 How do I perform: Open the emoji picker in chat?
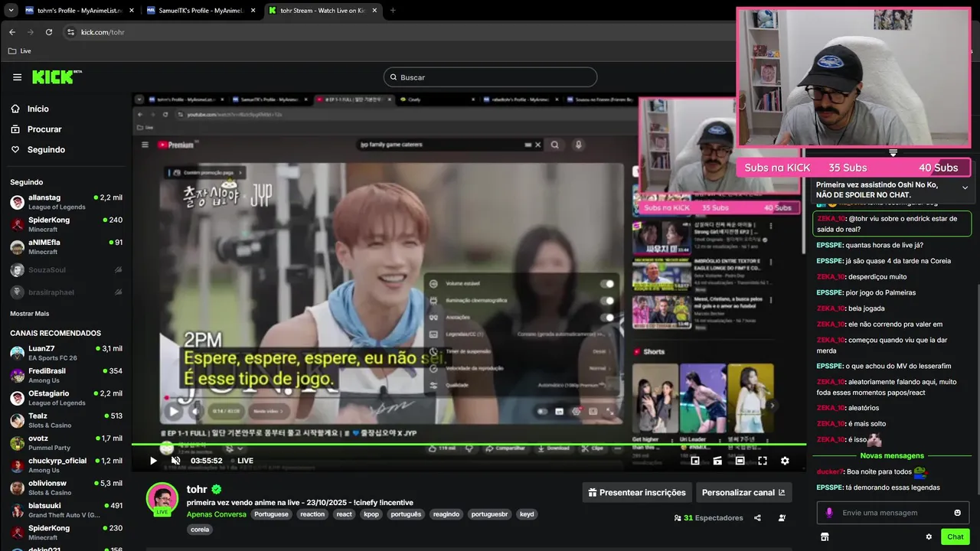[x=957, y=513]
